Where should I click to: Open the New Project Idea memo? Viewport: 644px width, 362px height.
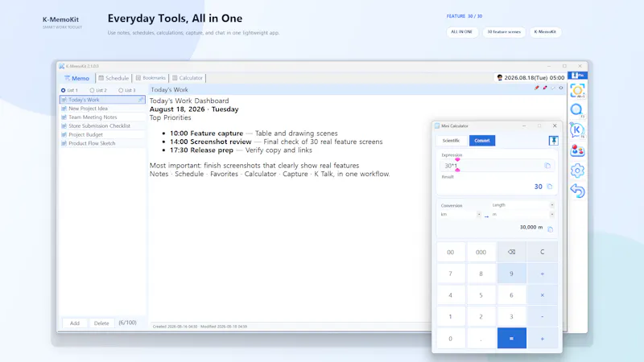pos(102,109)
